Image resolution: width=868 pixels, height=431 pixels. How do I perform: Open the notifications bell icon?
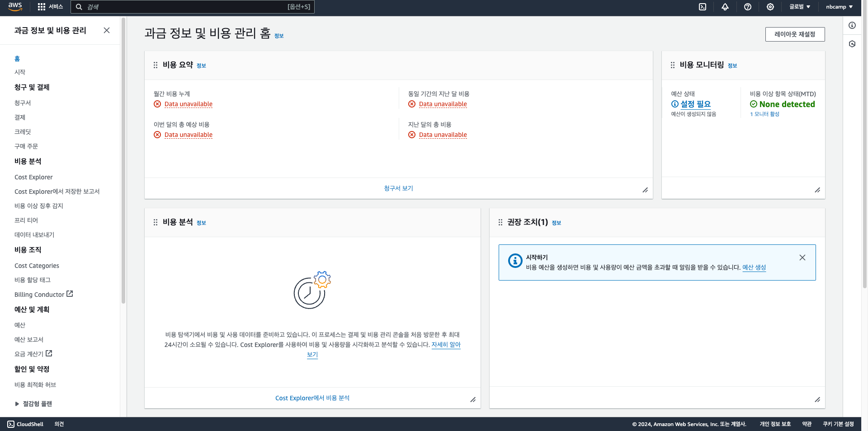(725, 7)
